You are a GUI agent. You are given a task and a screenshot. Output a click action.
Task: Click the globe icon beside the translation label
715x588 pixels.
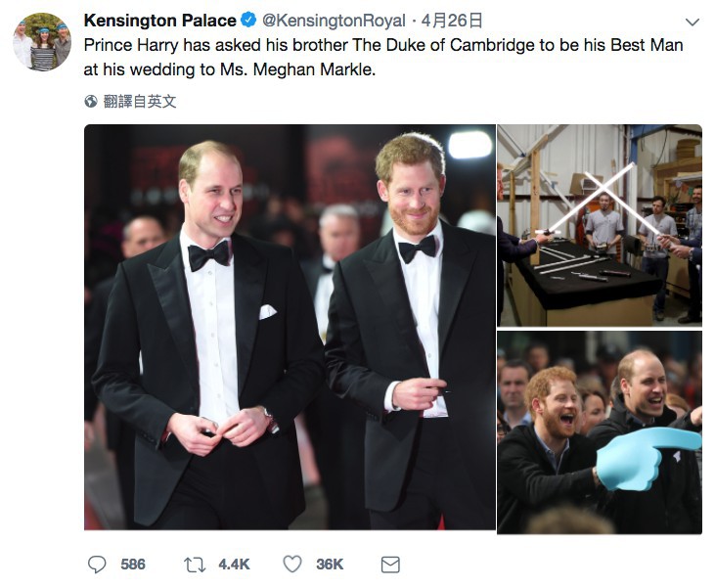point(91,101)
